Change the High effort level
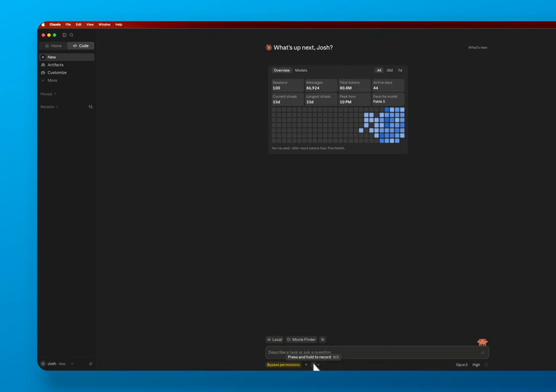This screenshot has height=392, width=556. [476, 365]
